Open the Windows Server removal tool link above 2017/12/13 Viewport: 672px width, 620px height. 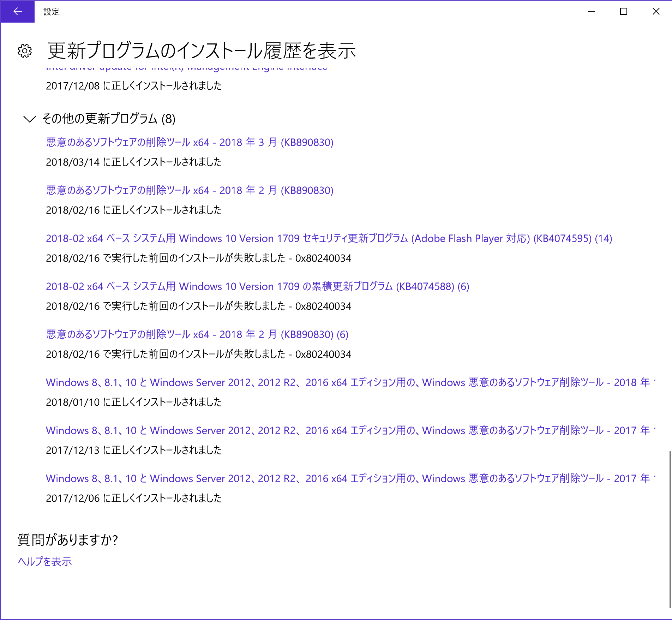(x=350, y=430)
